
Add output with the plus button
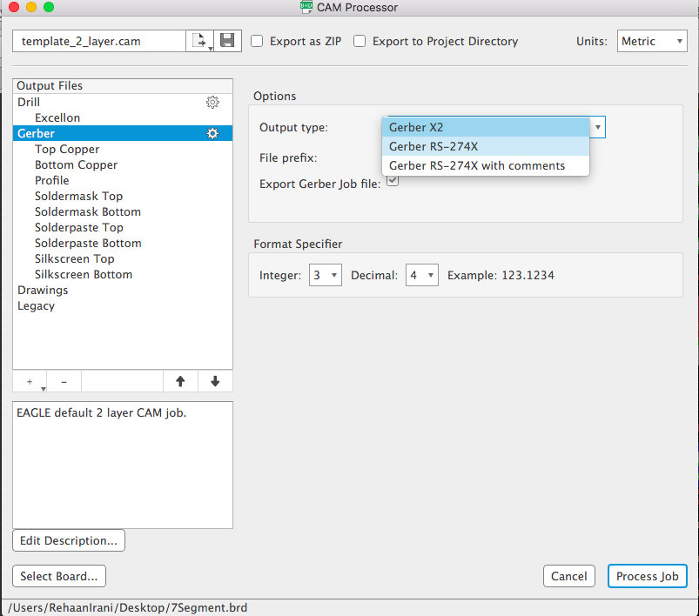point(30,382)
